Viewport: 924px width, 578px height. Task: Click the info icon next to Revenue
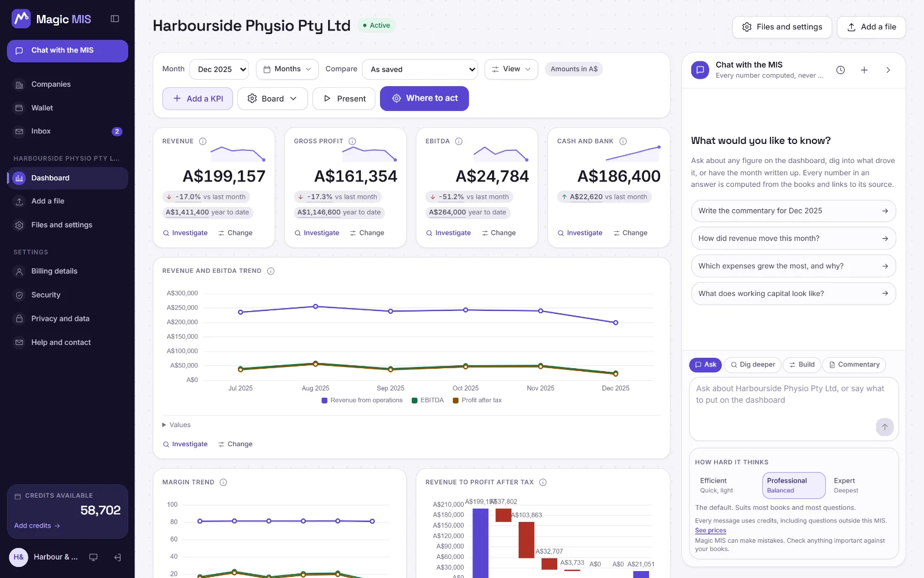point(203,141)
